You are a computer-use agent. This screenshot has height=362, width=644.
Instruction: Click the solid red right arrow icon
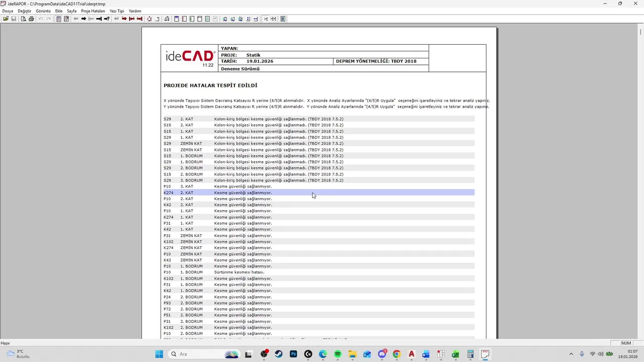[124, 19]
